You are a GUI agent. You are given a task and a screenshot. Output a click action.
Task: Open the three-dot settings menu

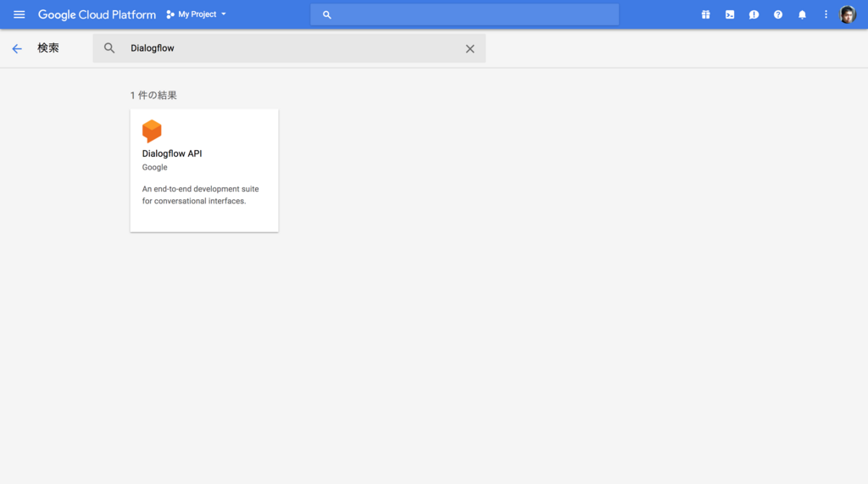click(x=826, y=15)
